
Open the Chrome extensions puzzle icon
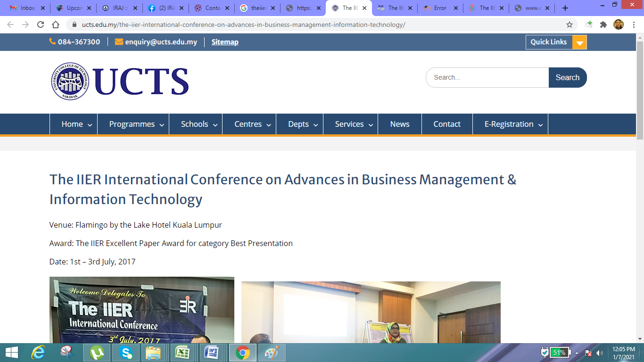(603, 25)
